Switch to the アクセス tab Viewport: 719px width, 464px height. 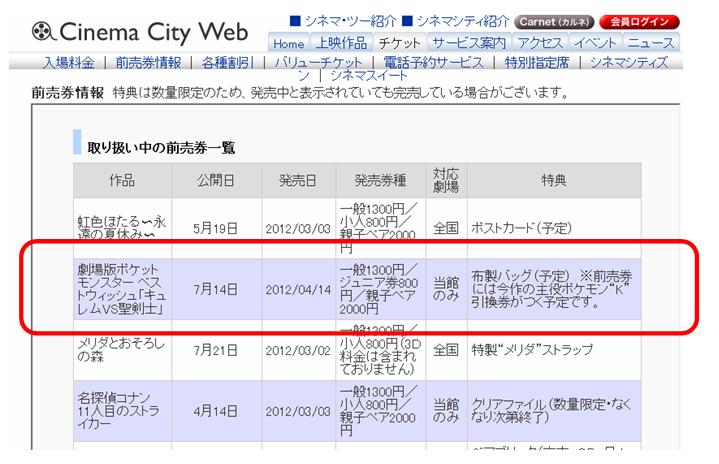click(x=540, y=43)
